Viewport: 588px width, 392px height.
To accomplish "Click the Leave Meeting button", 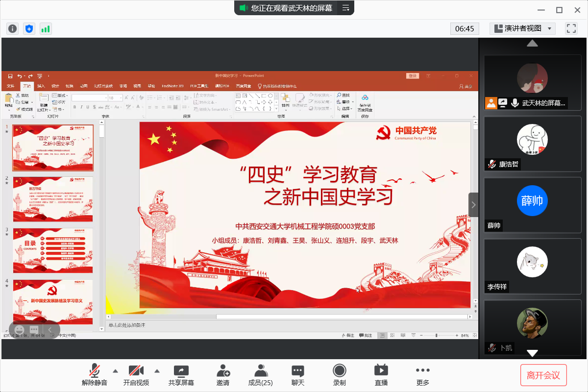I will tap(543, 375).
